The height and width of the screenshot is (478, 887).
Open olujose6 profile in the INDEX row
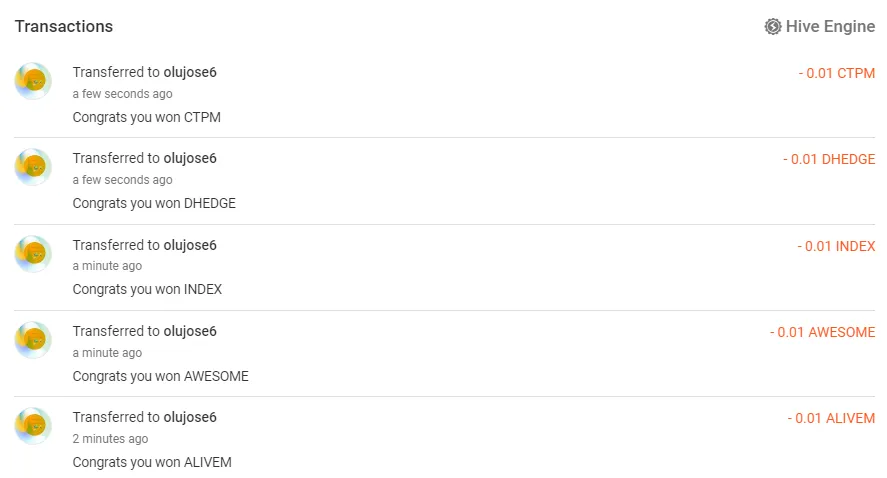[x=190, y=245]
